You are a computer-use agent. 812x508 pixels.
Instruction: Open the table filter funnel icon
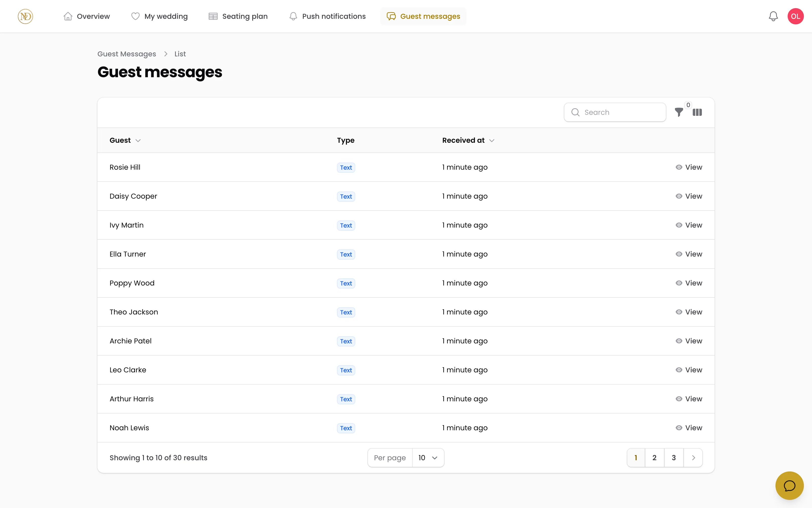[x=679, y=112]
